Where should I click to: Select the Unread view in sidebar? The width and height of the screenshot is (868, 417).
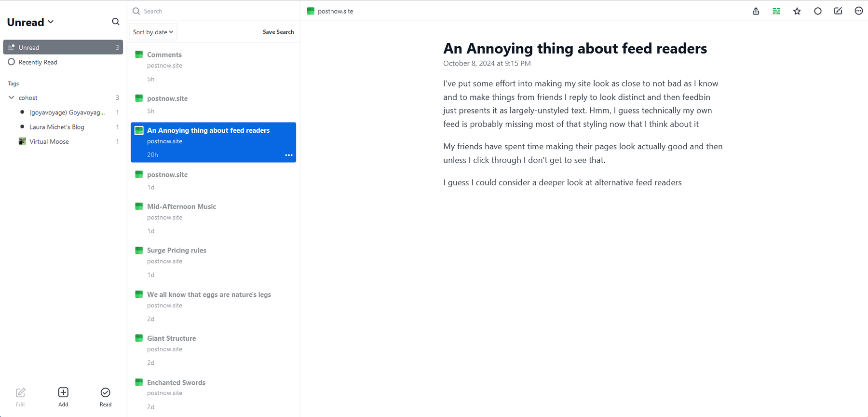(63, 47)
